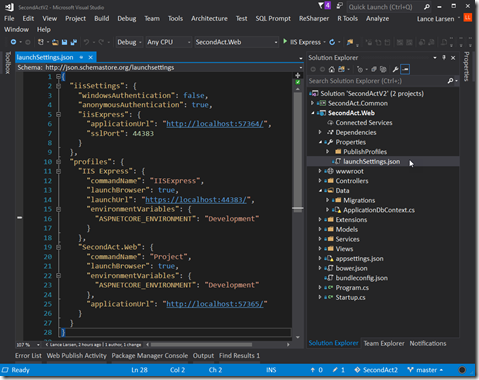Click the master branch icon in status bar

pos(410,370)
